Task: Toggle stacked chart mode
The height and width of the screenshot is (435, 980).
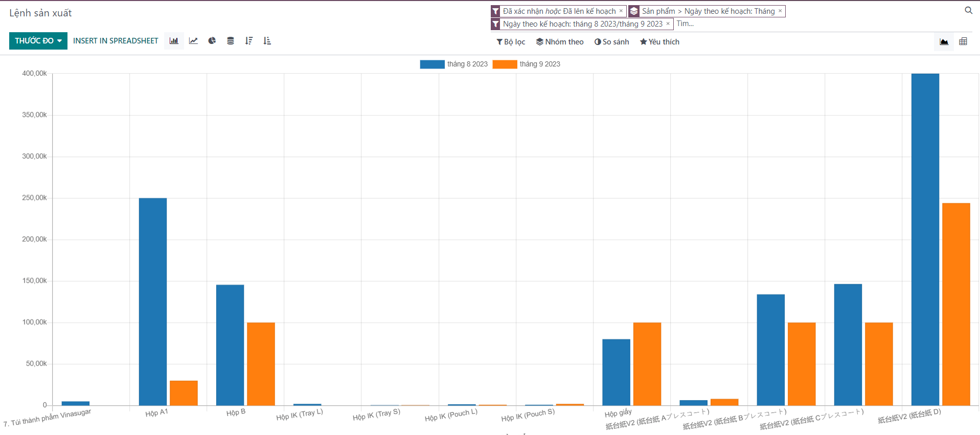Action: pos(231,41)
